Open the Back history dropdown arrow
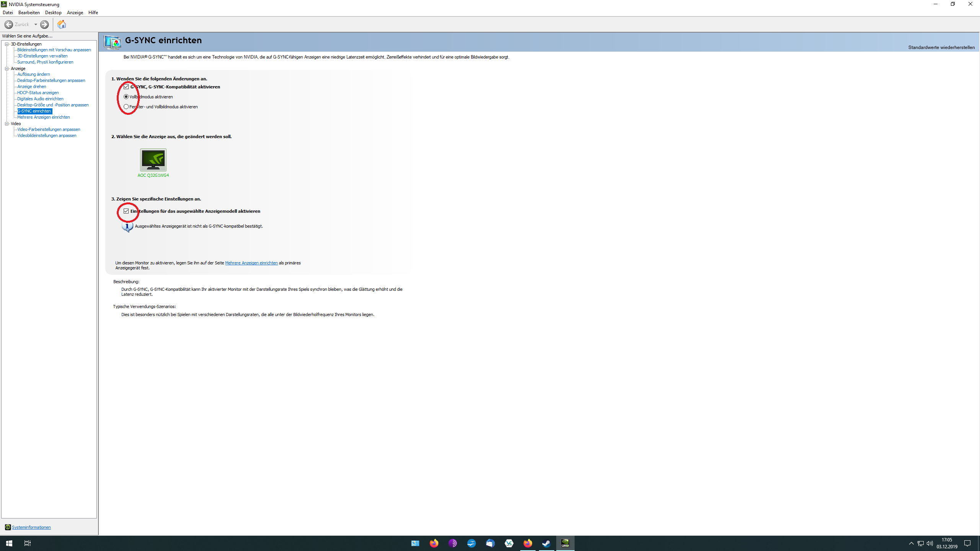Screen dimensions: 980x551 [x=36, y=24]
